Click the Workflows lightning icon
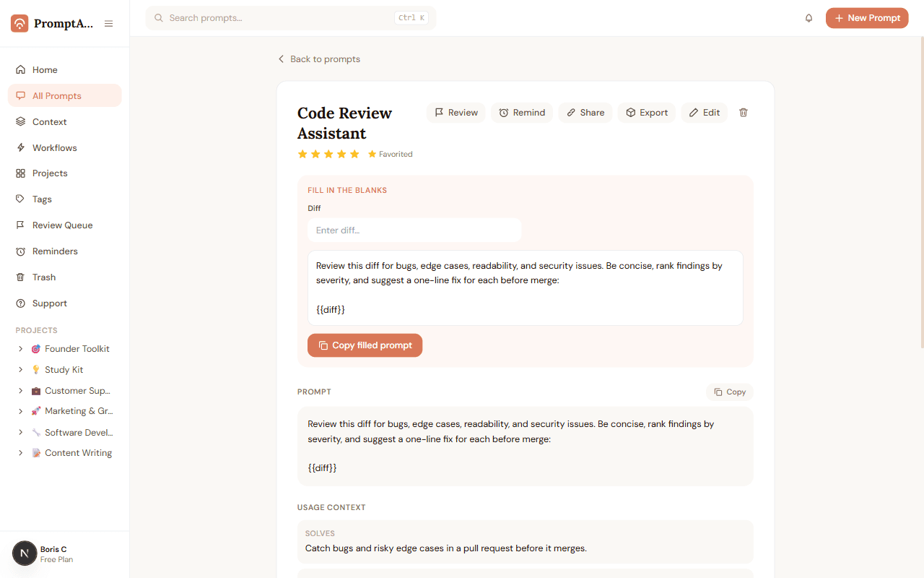The width and height of the screenshot is (924, 578). 20,147
